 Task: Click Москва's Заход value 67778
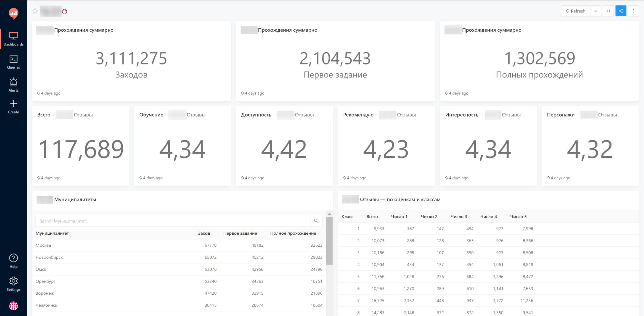point(210,245)
